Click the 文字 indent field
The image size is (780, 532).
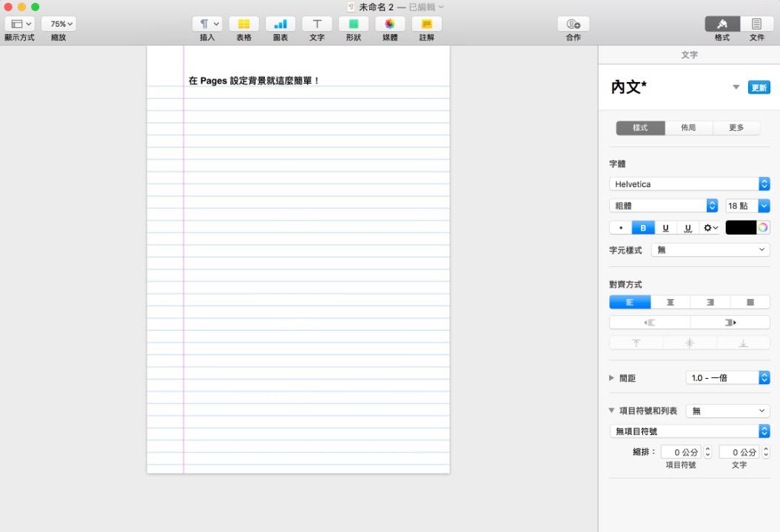[739, 452]
